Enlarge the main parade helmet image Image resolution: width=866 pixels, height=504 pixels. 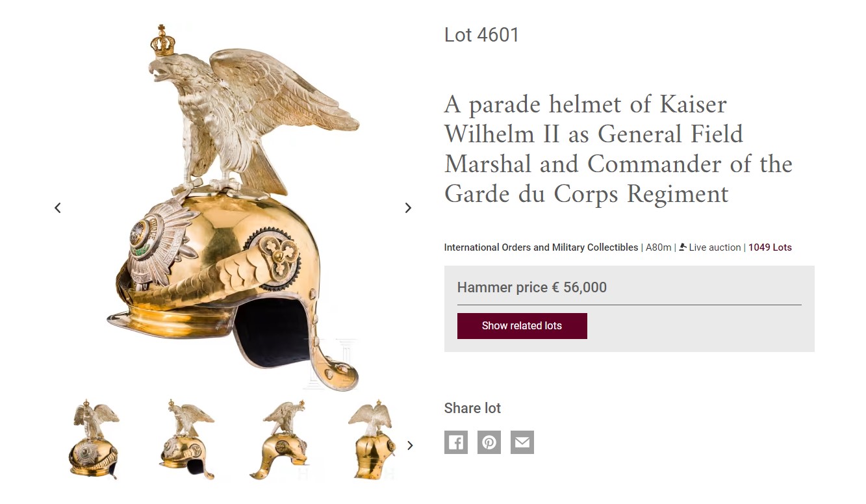(x=233, y=208)
